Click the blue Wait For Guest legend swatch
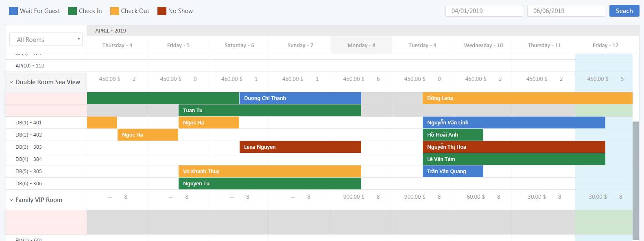The height and width of the screenshot is (241, 644). coord(13,11)
